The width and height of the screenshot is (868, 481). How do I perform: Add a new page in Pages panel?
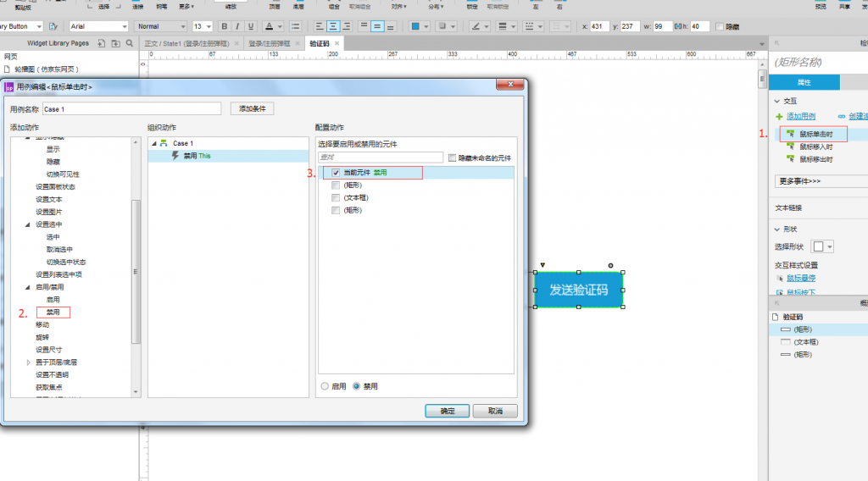pyautogui.click(x=102, y=43)
